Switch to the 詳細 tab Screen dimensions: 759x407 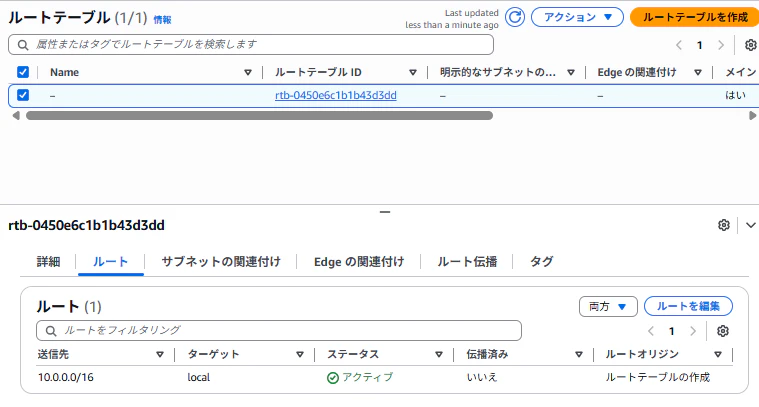(x=48, y=262)
